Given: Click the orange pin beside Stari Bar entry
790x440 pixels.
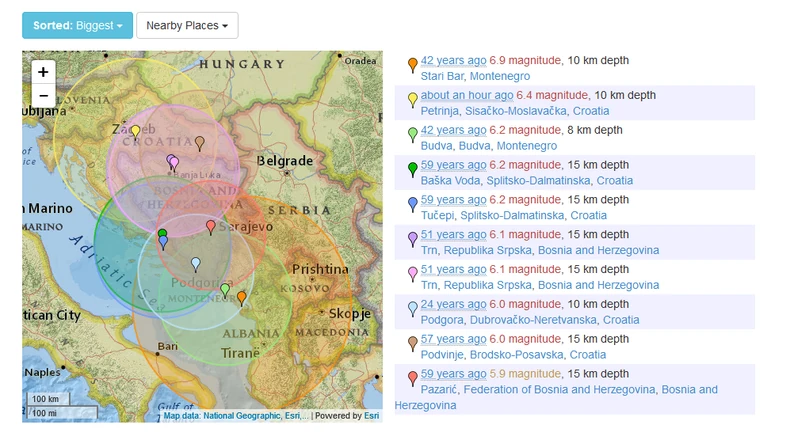Looking at the screenshot, I should [413, 65].
